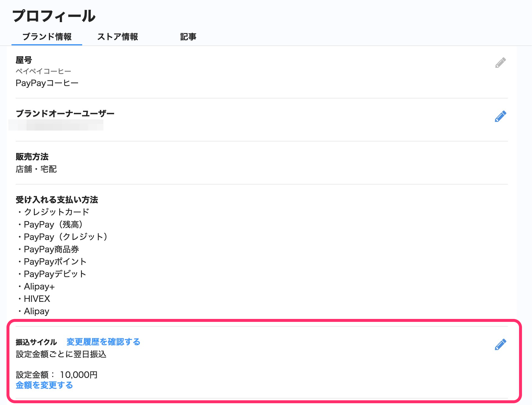This screenshot has height=405, width=532.
Task: Go to the 記事 tab
Action: click(x=188, y=37)
